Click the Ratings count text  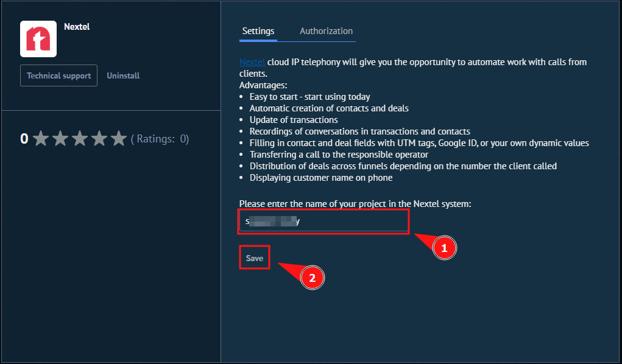[160, 139]
